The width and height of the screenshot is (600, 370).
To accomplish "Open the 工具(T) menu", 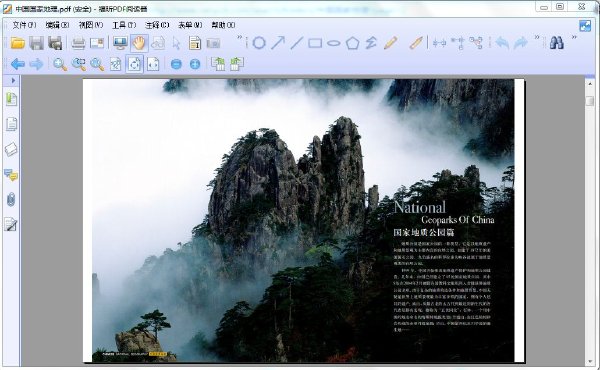I will click(124, 25).
